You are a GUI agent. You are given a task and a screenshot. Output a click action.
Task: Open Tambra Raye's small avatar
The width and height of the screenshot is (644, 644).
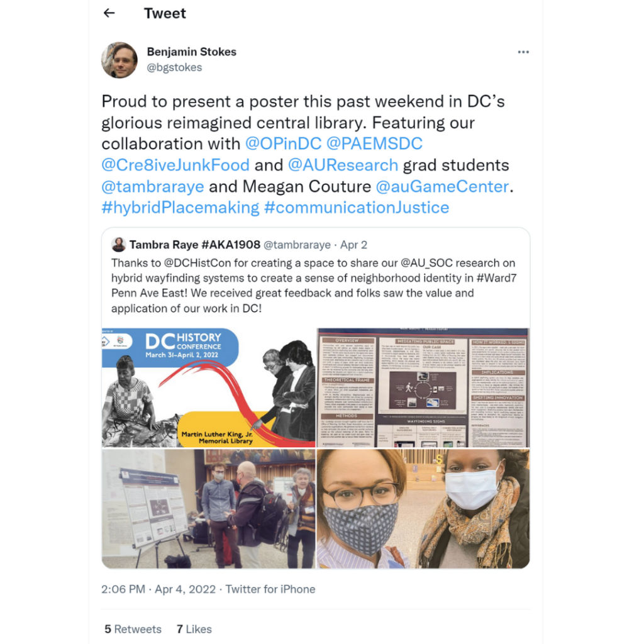(x=119, y=245)
